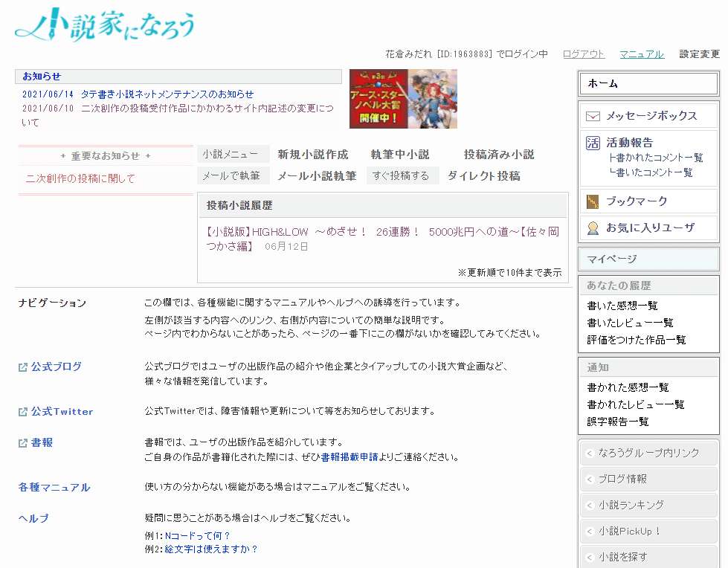Expand the 小説PickUp! section
The image size is (728, 568).
(x=648, y=531)
